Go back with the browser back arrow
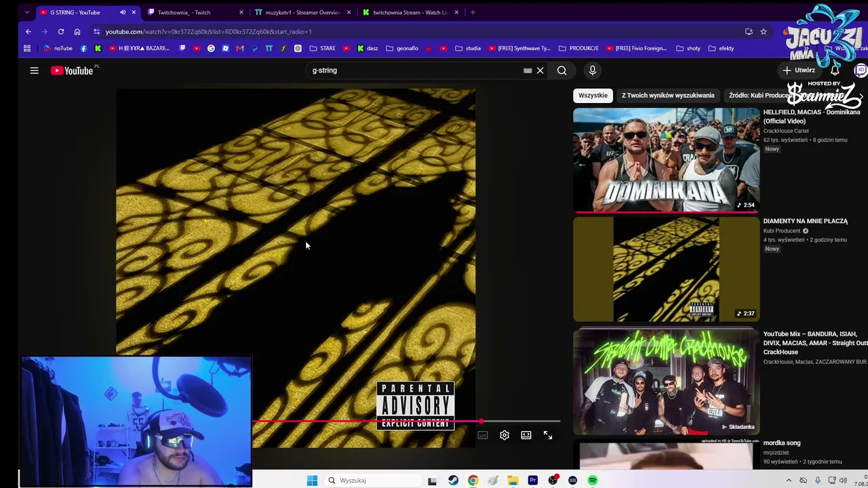Image resolution: width=868 pixels, height=488 pixels. coord(28,31)
